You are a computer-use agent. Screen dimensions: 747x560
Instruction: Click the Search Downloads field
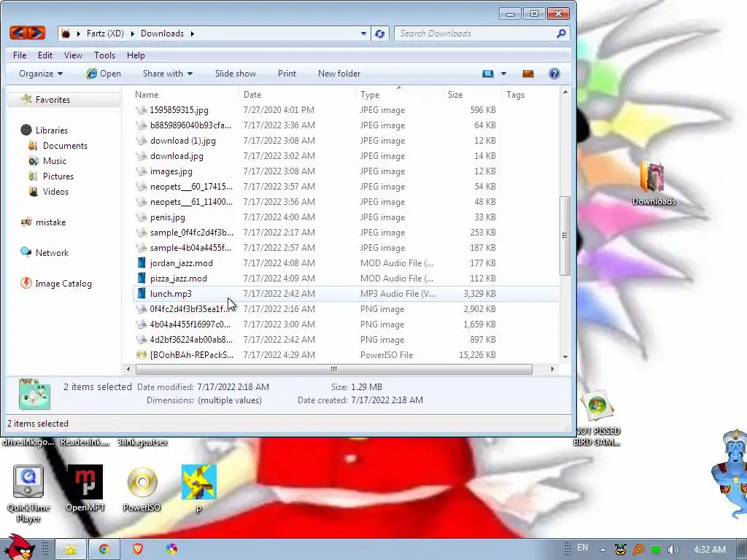click(476, 34)
